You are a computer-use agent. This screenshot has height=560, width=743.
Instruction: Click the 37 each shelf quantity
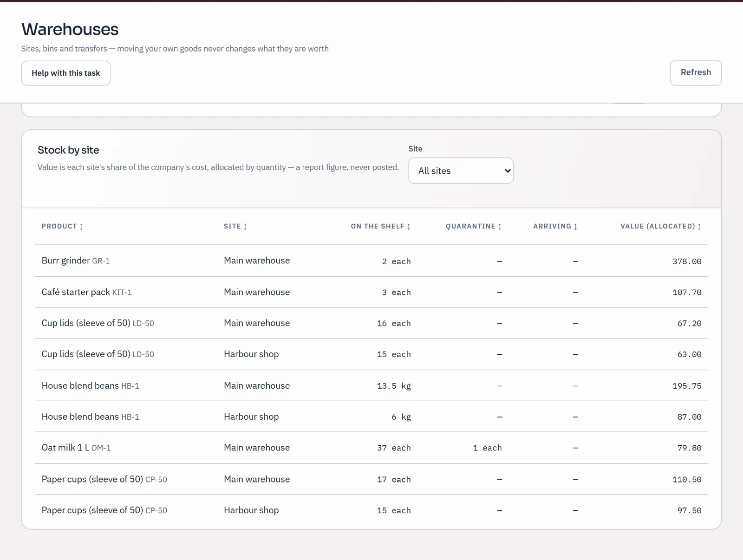pyautogui.click(x=394, y=448)
